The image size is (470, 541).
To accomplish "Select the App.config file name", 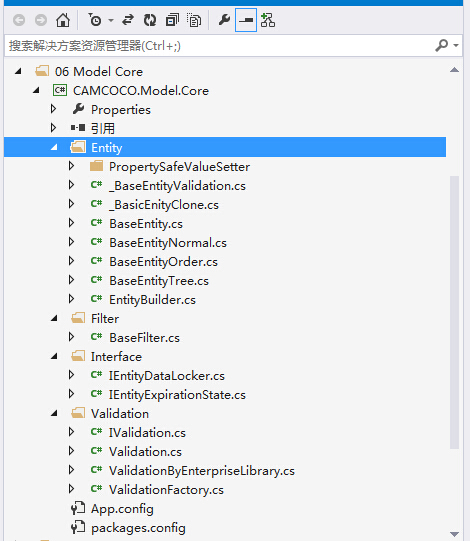I will (x=122, y=509).
